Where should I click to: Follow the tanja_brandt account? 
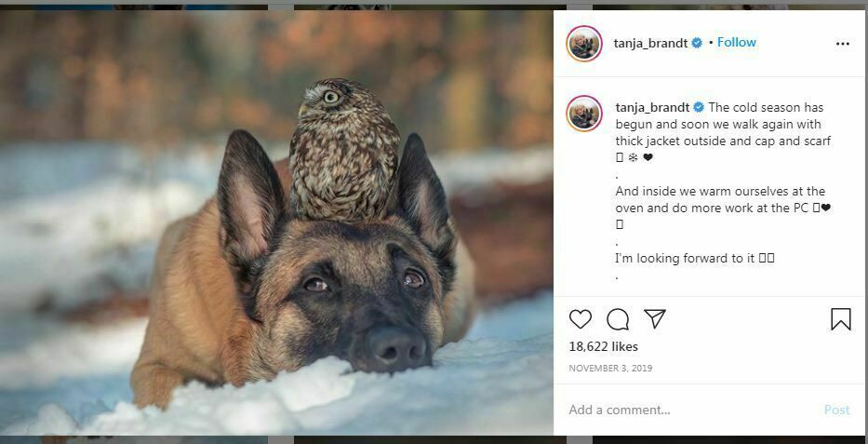pyautogui.click(x=737, y=43)
